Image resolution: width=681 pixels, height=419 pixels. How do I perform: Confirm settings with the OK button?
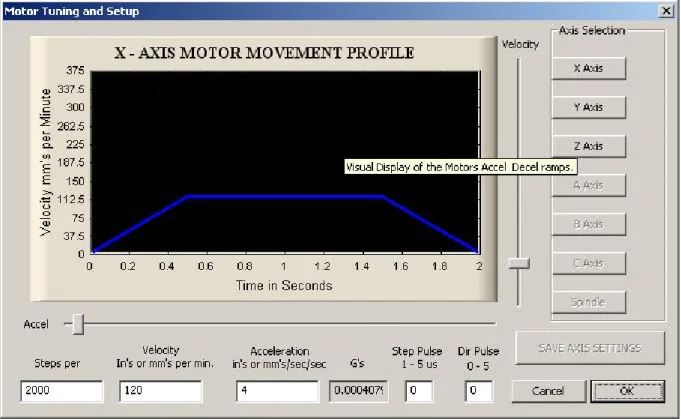pos(627,391)
